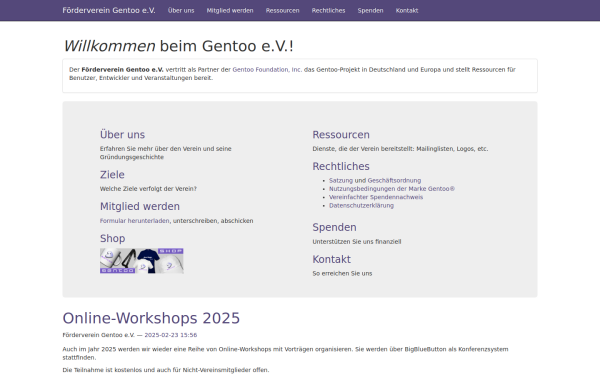Open the Förderverein Gentoo e.V. brand link
600x375 pixels.
click(x=109, y=10)
